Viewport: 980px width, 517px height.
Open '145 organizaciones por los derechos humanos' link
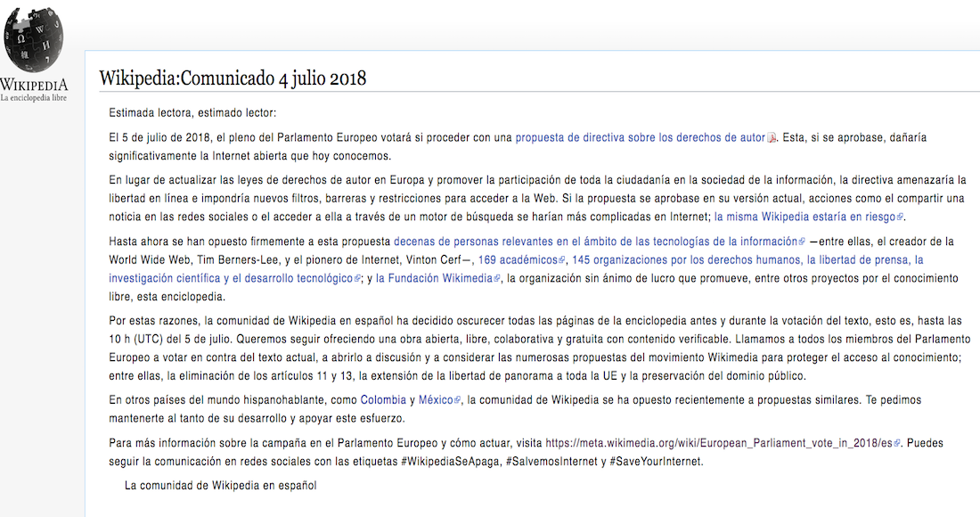[x=747, y=259]
